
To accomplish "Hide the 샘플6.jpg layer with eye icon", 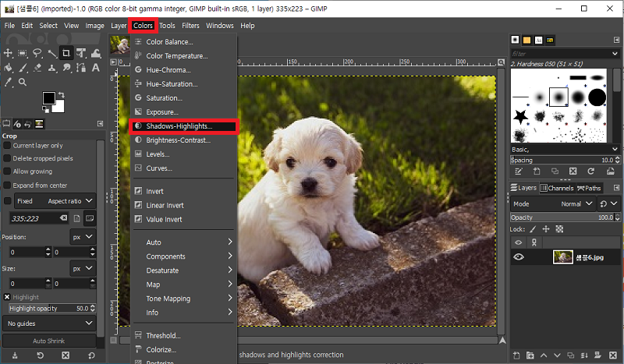I will [519, 257].
